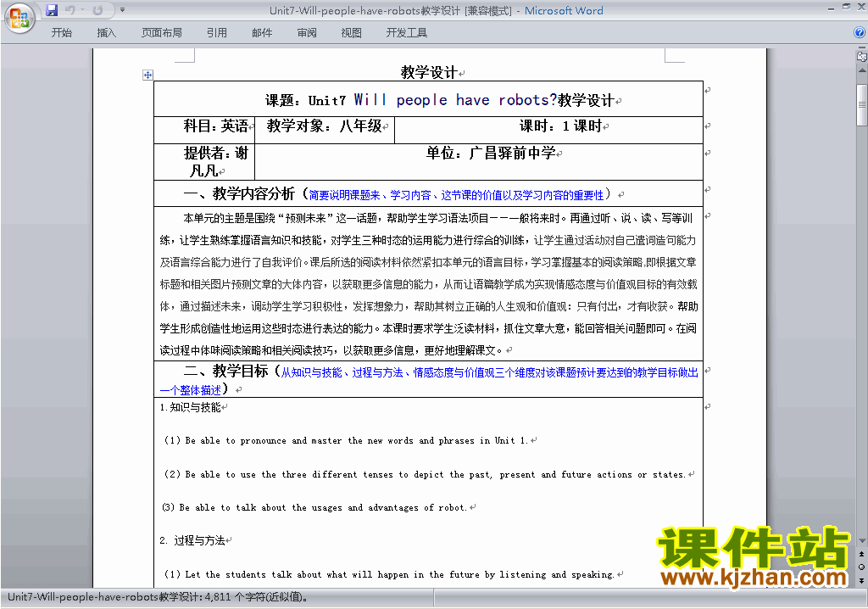Open the 插入 ribbon tab
The image size is (868, 609).
click(x=106, y=33)
